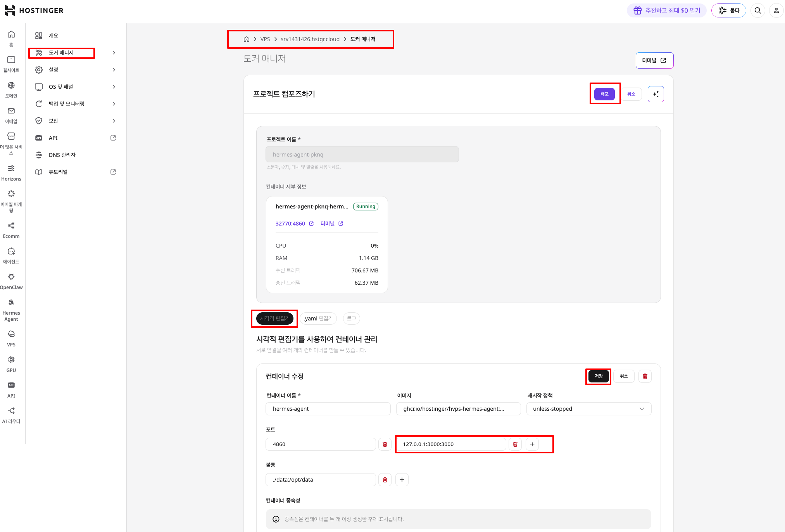The width and height of the screenshot is (785, 532).
Task: Click the RAM value 1.14 GB
Action: coord(368,258)
